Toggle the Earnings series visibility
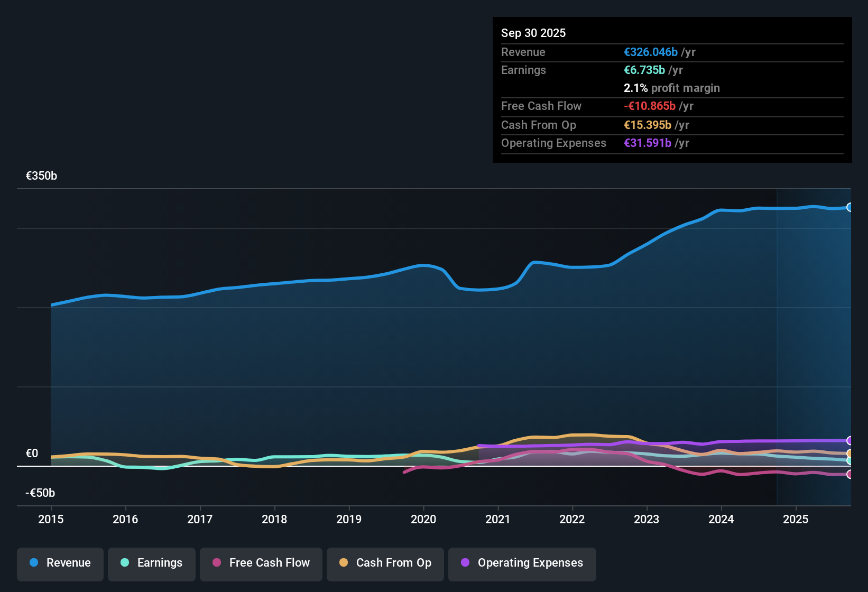The height and width of the screenshot is (592, 868). 151,563
